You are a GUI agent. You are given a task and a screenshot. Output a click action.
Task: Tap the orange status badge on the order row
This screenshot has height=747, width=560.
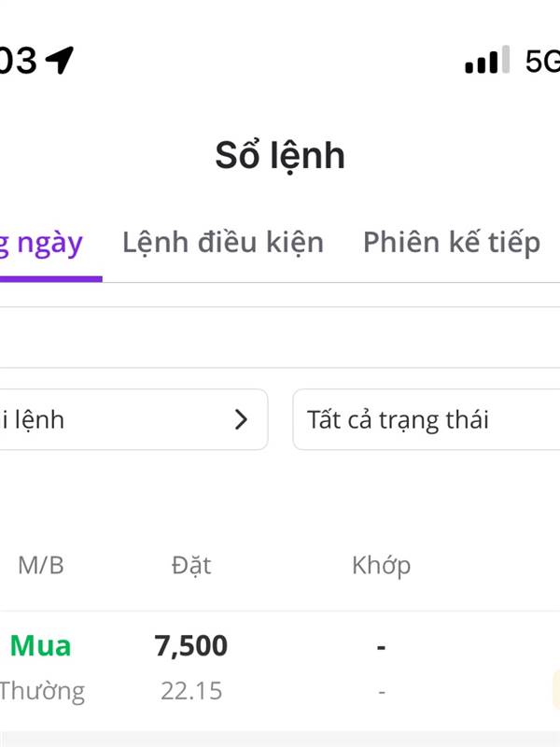(x=556, y=689)
